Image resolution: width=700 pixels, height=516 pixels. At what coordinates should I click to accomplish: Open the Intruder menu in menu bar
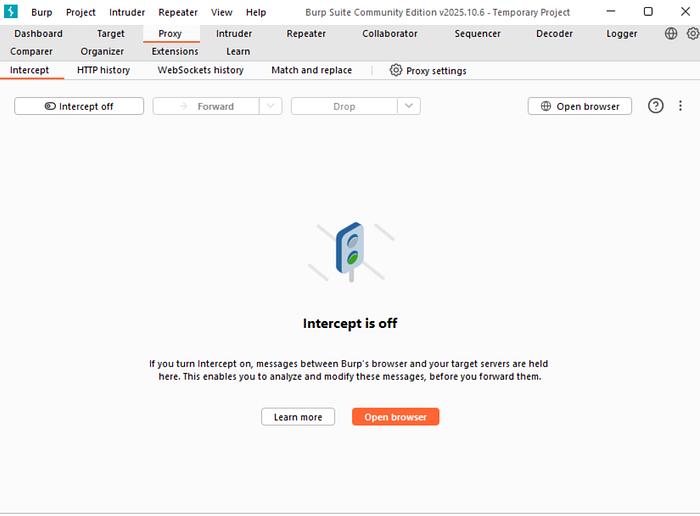point(127,12)
